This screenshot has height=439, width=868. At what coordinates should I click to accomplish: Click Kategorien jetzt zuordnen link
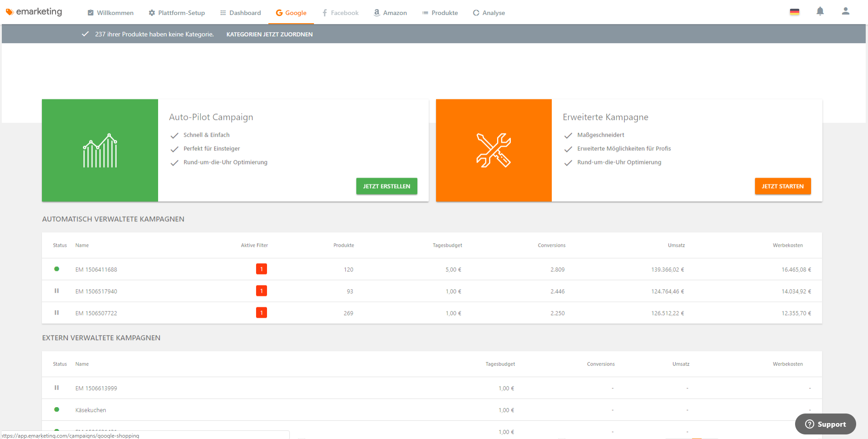[x=269, y=34]
